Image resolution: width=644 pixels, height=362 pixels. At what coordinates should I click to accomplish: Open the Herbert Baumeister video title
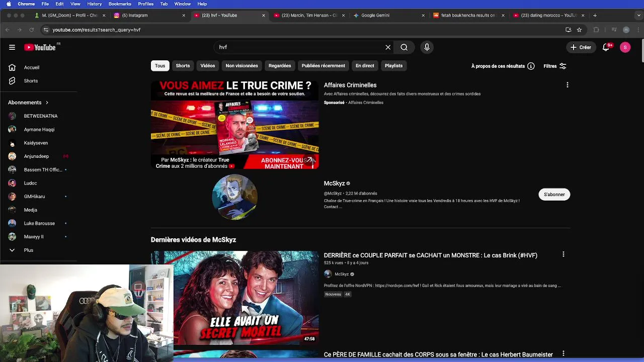[438, 355]
